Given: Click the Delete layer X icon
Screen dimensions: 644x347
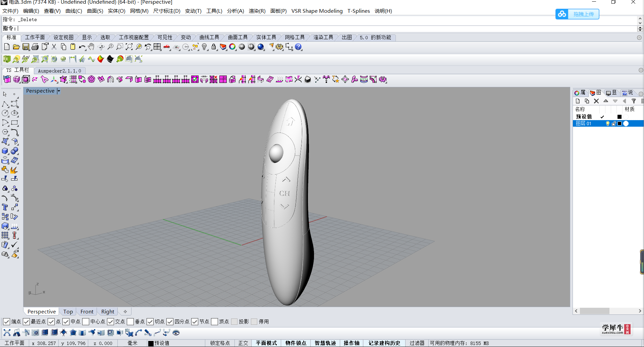Looking at the screenshot, I should pos(596,101).
